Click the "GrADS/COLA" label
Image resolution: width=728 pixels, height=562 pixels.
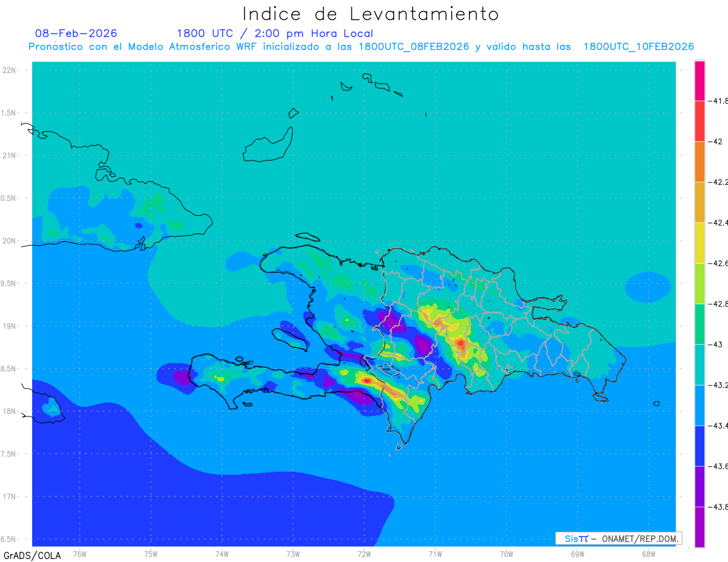click(32, 555)
